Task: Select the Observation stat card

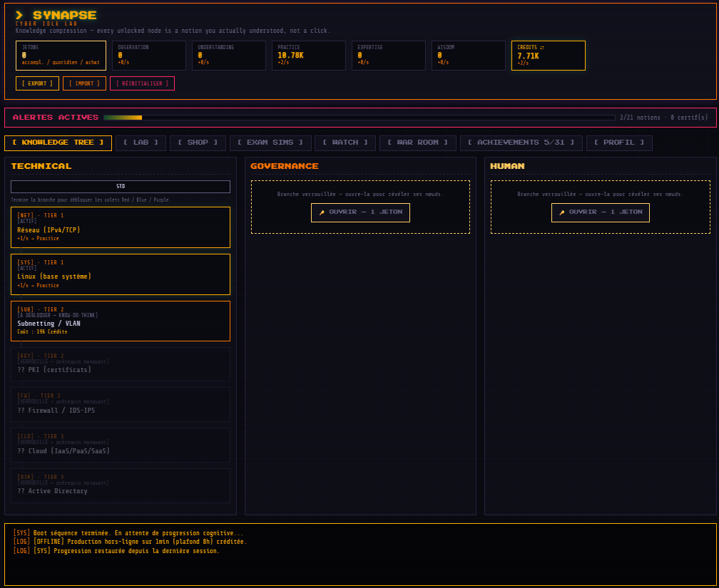Action: click(149, 56)
